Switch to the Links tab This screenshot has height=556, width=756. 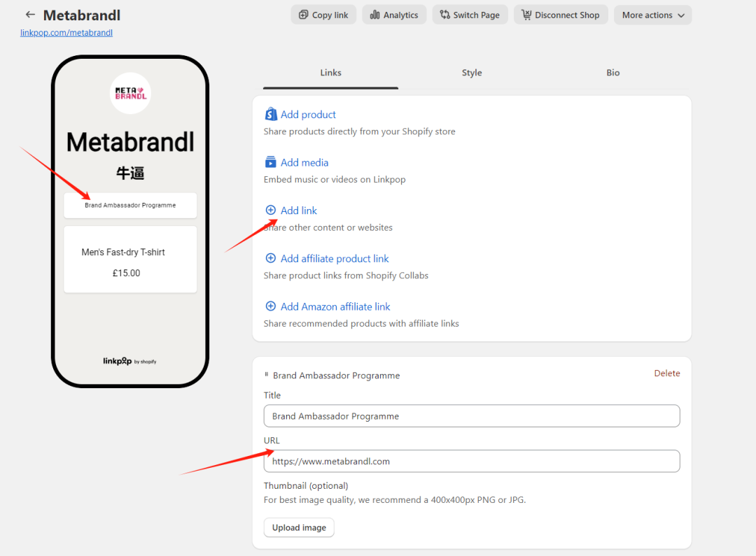(x=330, y=73)
